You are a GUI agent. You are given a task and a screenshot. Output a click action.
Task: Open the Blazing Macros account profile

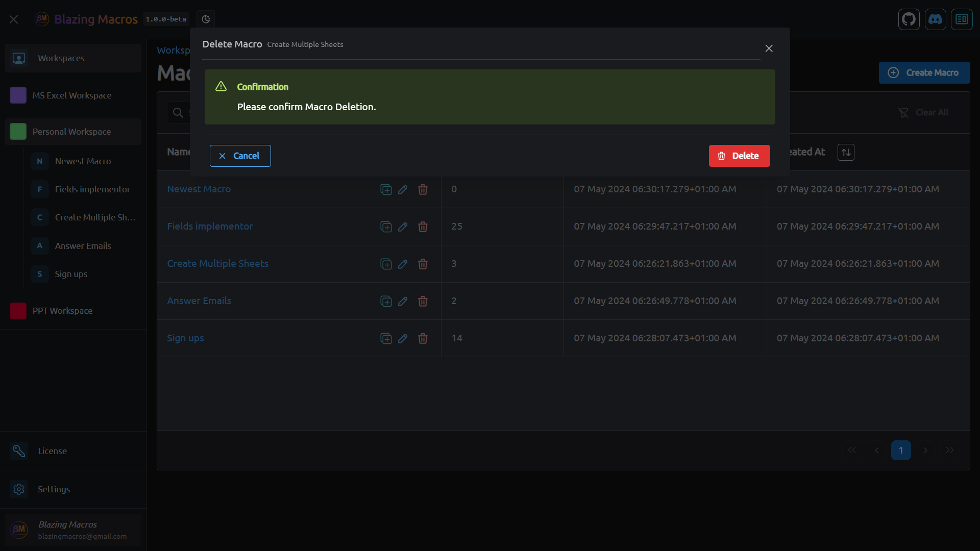coord(73,530)
